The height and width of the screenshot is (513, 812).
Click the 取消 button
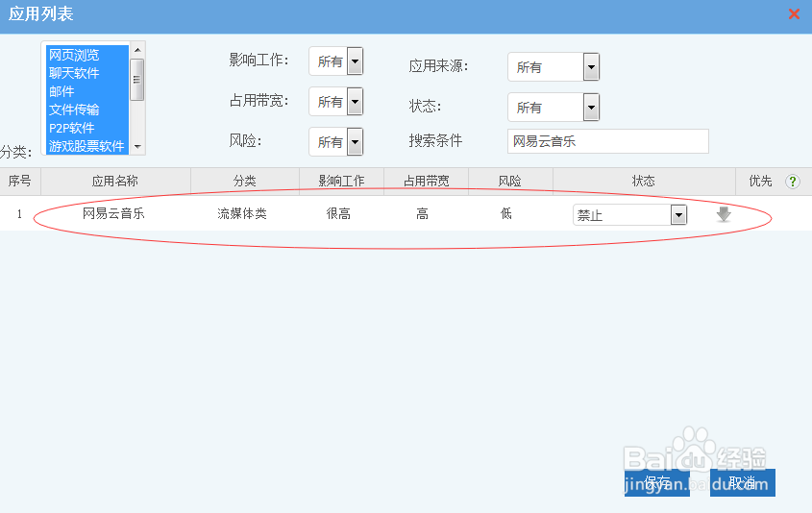[742, 482]
